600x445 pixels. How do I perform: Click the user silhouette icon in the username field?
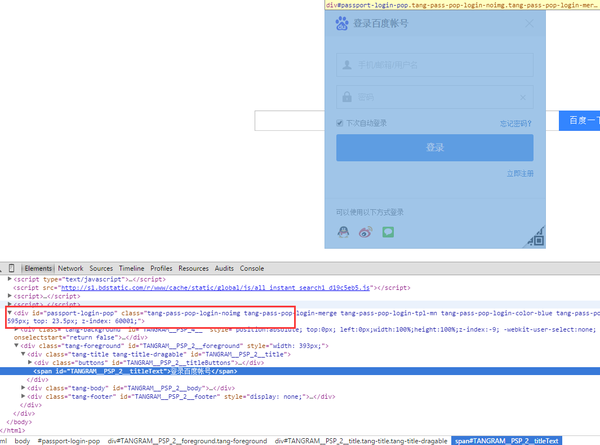pos(347,65)
